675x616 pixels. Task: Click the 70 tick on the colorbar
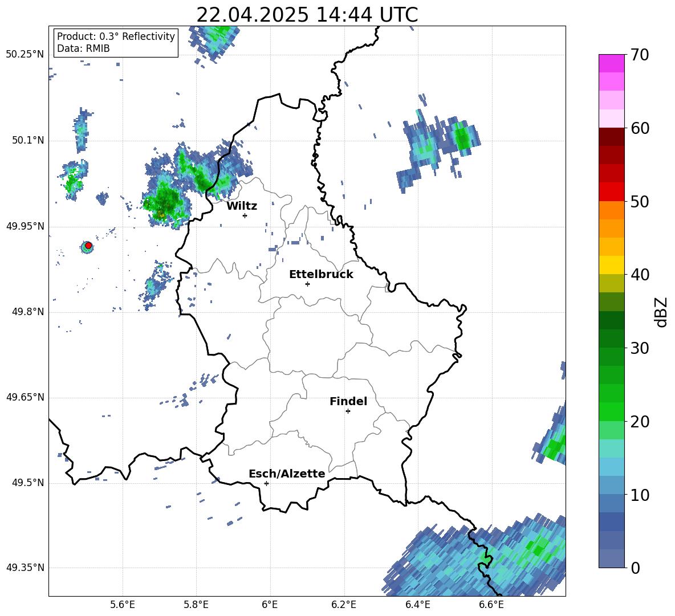click(640, 55)
